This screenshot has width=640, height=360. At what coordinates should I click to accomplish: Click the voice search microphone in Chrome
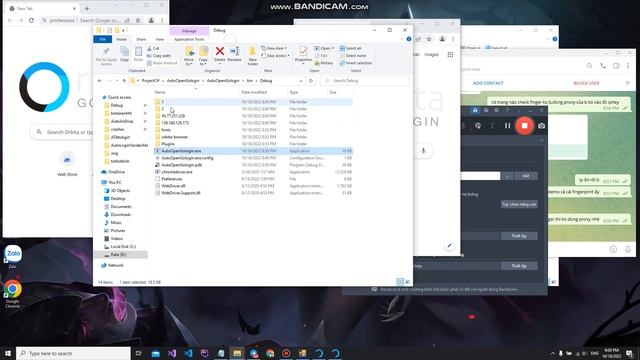coord(423,151)
